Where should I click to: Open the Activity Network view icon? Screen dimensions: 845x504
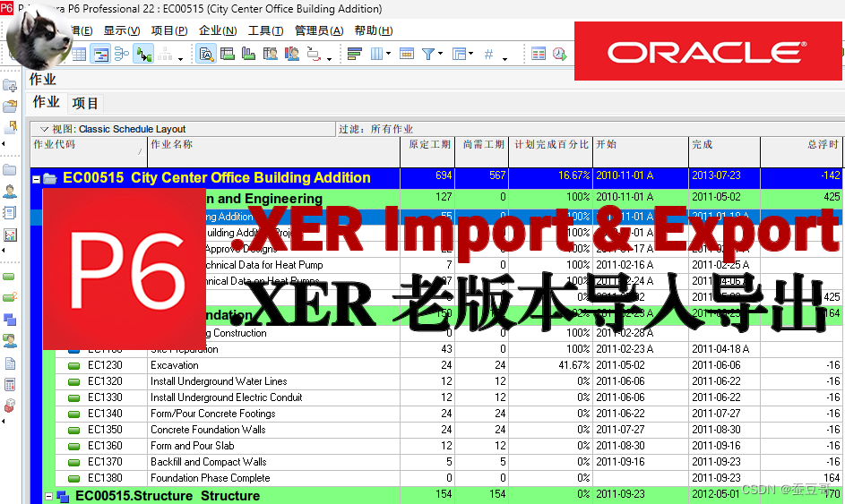pos(122,54)
